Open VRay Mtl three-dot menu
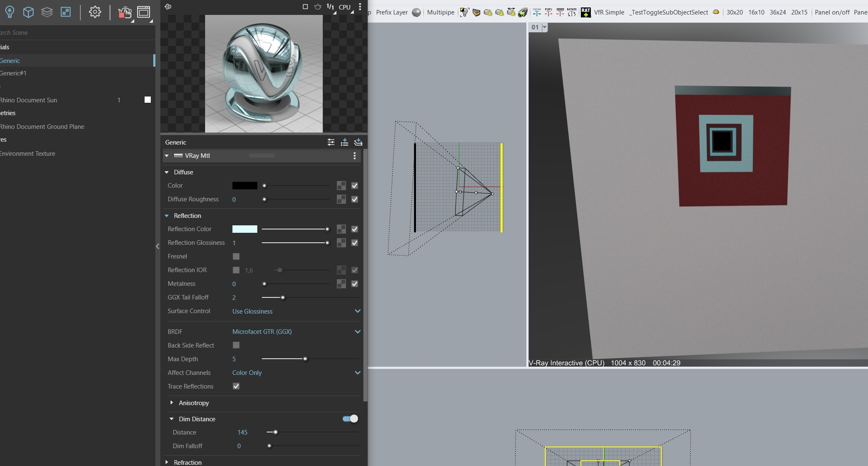 click(354, 155)
